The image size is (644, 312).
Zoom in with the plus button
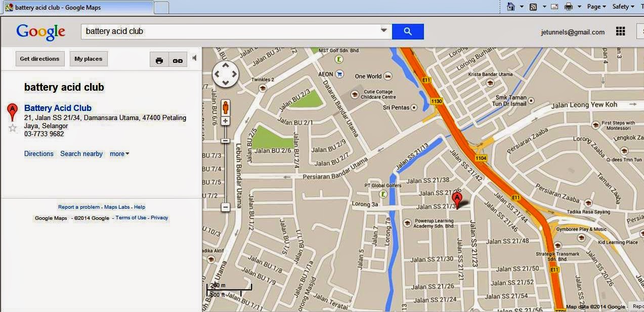point(226,121)
